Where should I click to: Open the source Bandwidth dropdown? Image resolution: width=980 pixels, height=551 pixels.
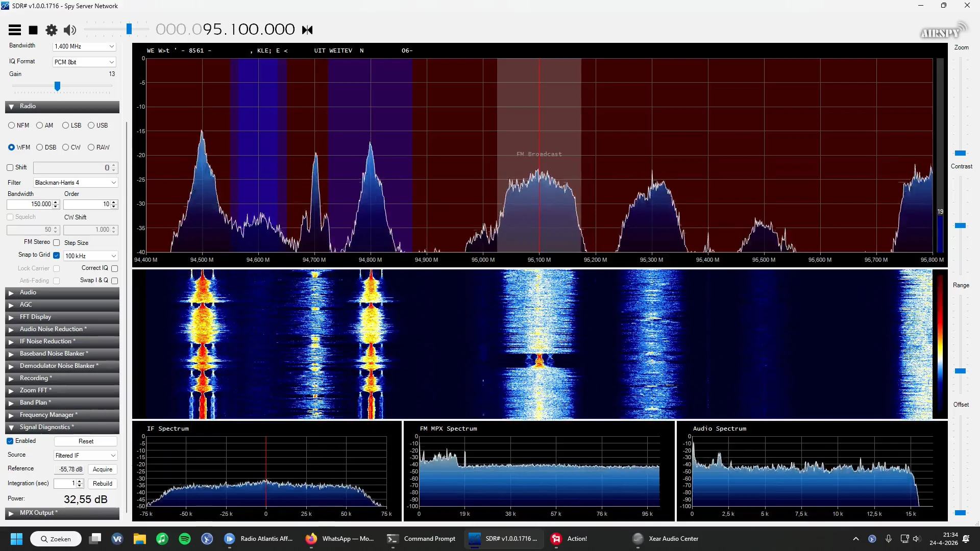tap(85, 46)
